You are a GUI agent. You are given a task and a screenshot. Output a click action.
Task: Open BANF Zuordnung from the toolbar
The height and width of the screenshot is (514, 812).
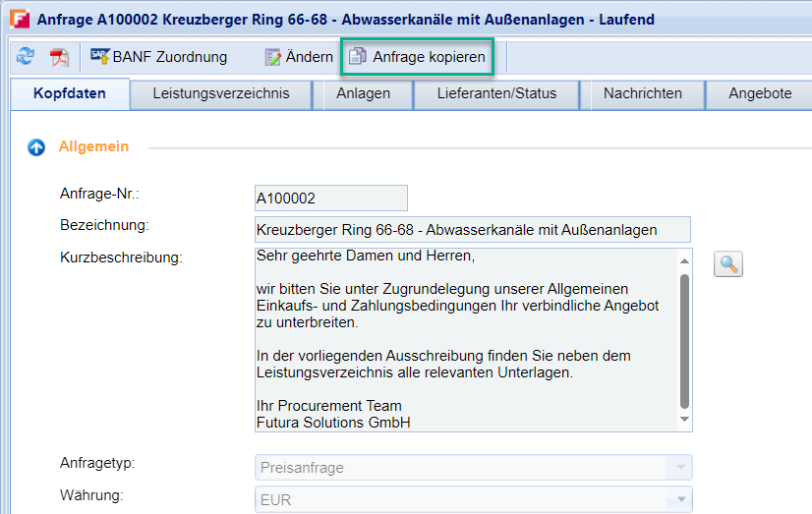[x=159, y=57]
